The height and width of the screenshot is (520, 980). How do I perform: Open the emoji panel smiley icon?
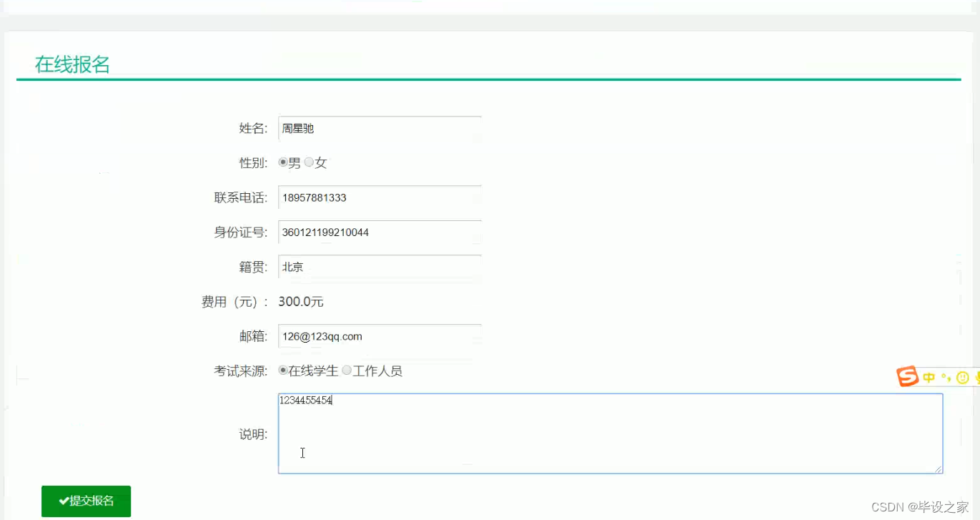tap(963, 377)
